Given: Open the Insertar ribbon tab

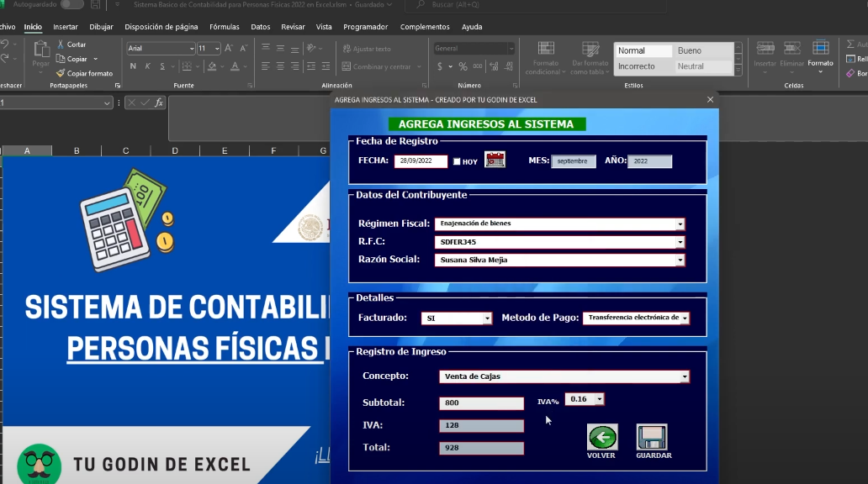Looking at the screenshot, I should click(x=66, y=27).
